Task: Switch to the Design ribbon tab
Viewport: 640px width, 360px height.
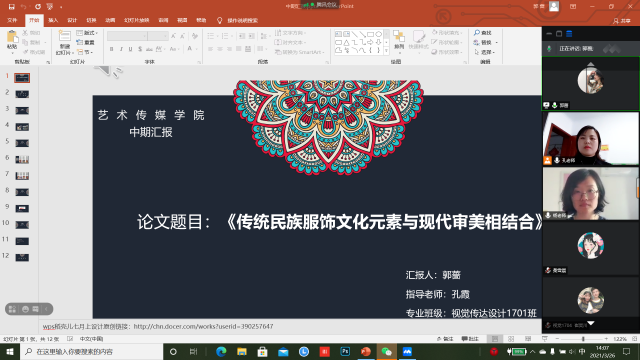Action: 72,20
